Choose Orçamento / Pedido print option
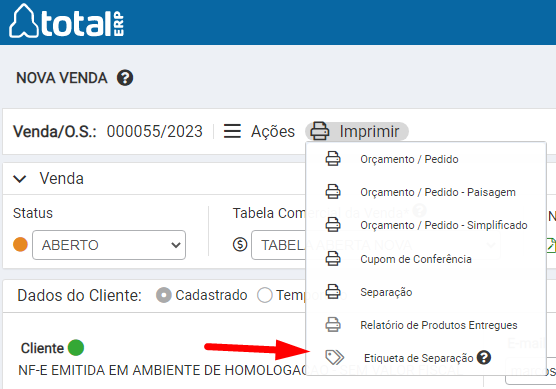Viewport: 556px width, 389px height. pos(409,159)
